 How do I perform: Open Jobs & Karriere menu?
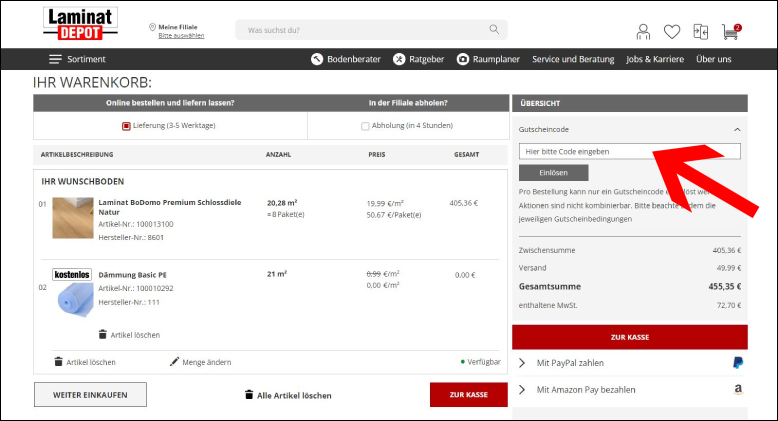[x=655, y=59]
